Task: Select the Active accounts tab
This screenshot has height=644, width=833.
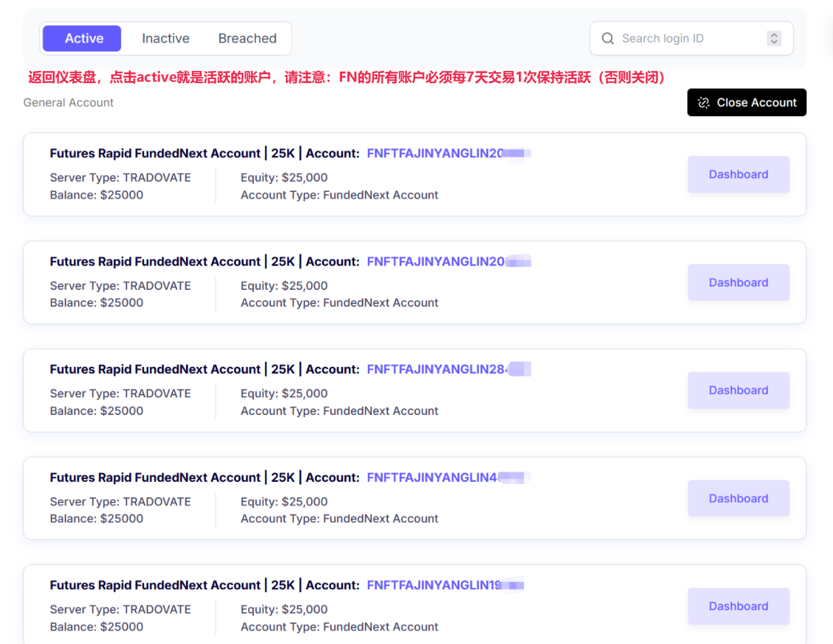Action: coord(82,39)
